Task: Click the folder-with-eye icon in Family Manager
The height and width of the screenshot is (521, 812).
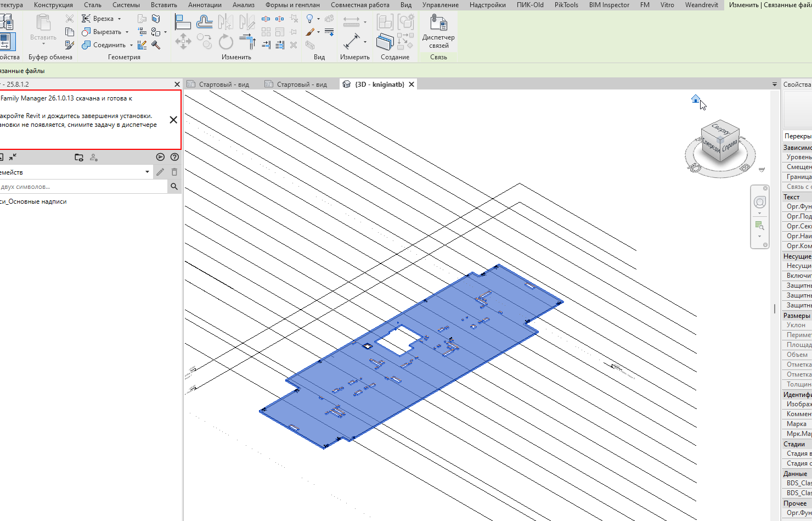Action: click(79, 158)
